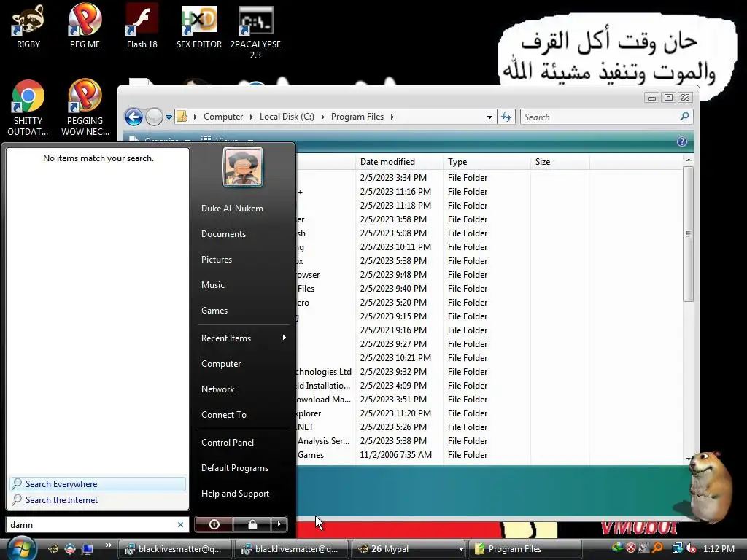This screenshot has width=747, height=560.
Task: Open Default Programs from the Start menu
Action: click(235, 468)
